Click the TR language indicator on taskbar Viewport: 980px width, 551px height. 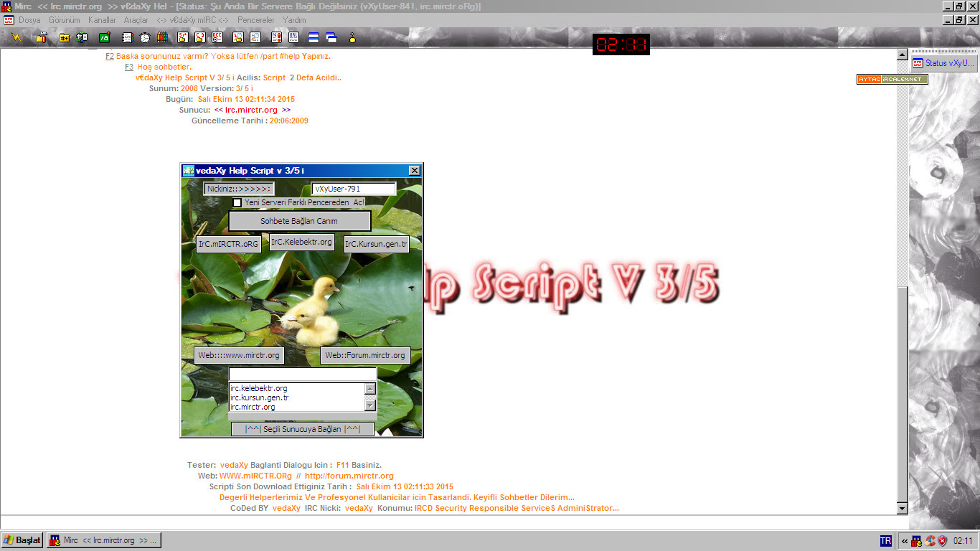(886, 541)
